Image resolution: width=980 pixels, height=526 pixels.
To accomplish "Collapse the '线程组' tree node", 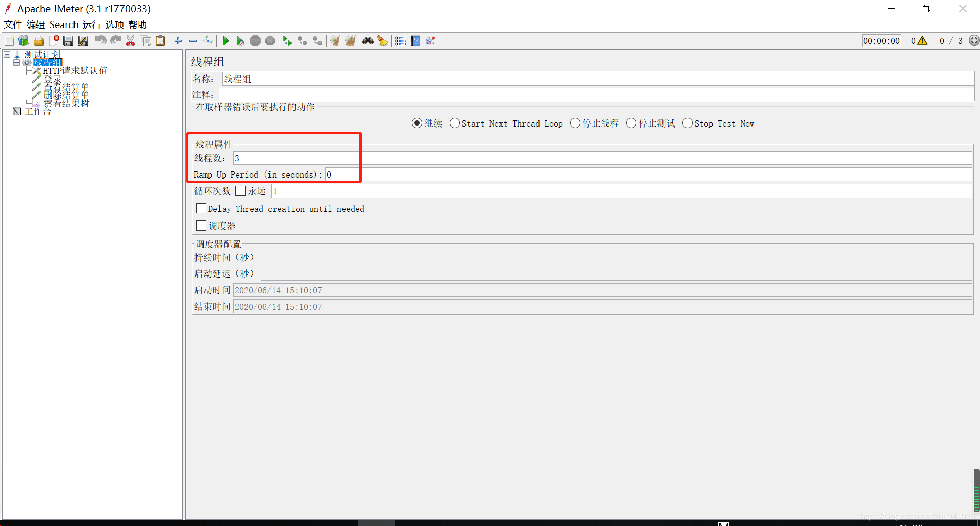I will 16,62.
